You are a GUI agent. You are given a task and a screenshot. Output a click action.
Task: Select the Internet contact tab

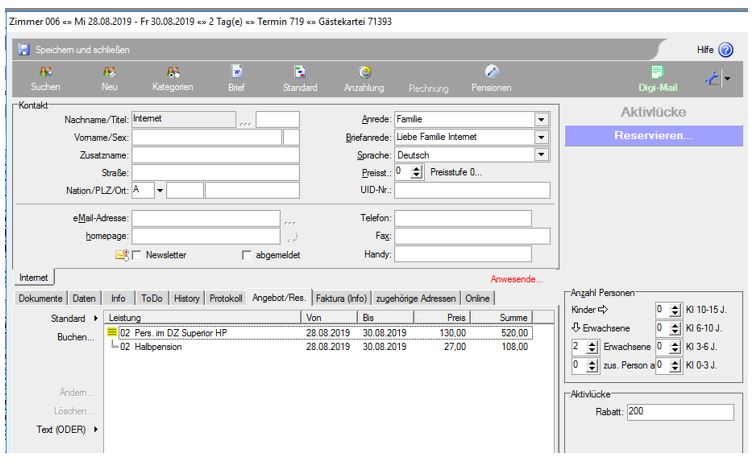point(34,278)
